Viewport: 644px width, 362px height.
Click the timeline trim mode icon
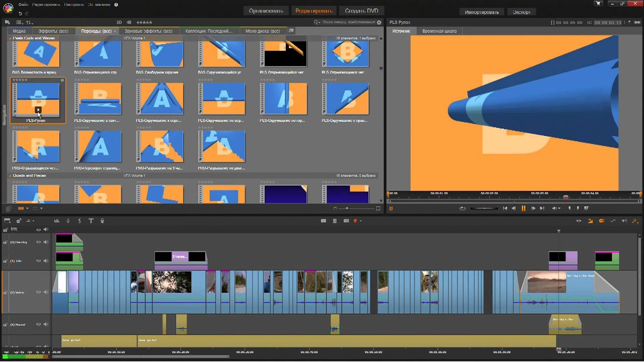tap(579, 221)
